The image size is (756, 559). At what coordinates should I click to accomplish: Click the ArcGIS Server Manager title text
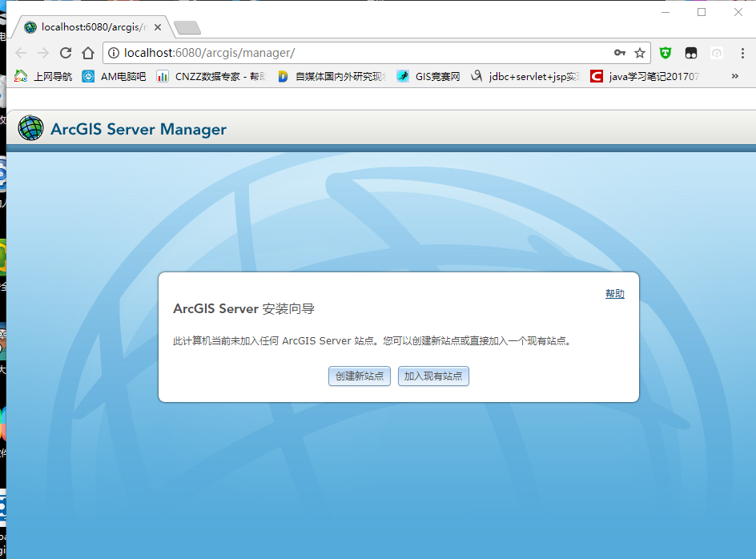[139, 129]
